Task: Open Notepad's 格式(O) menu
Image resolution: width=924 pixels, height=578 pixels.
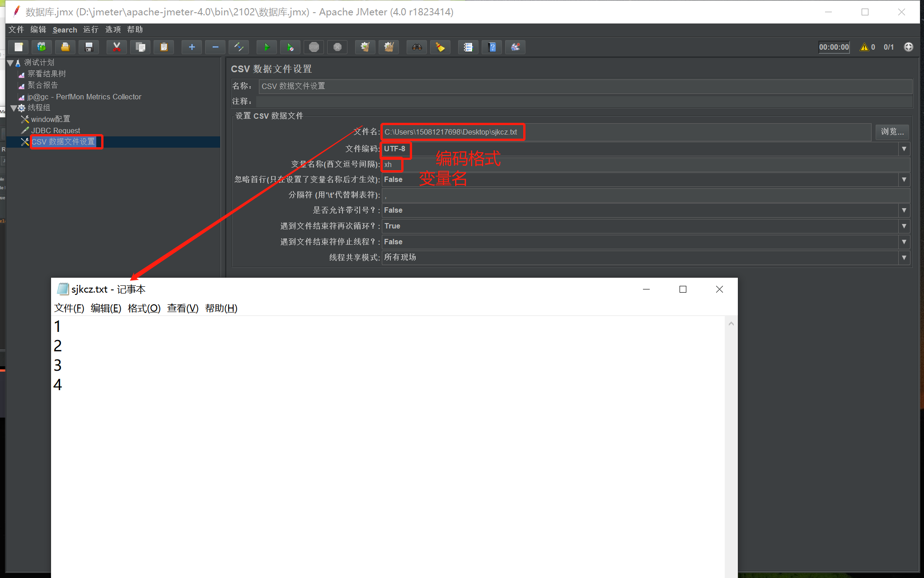Action: pyautogui.click(x=144, y=308)
